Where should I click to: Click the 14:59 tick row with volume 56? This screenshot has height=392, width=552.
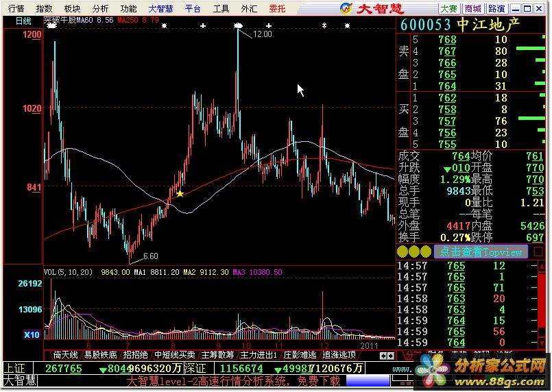click(x=467, y=332)
